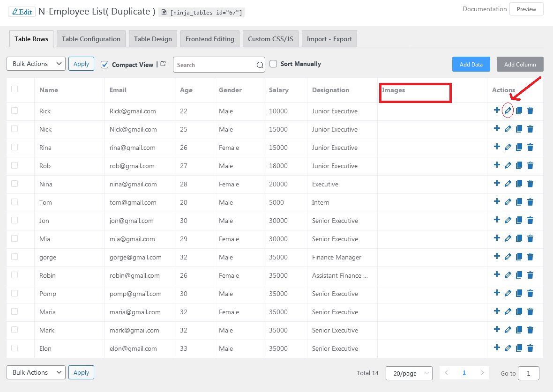The image size is (553, 392).
Task: Add a row after Rob using plus icon
Action: [x=497, y=165]
